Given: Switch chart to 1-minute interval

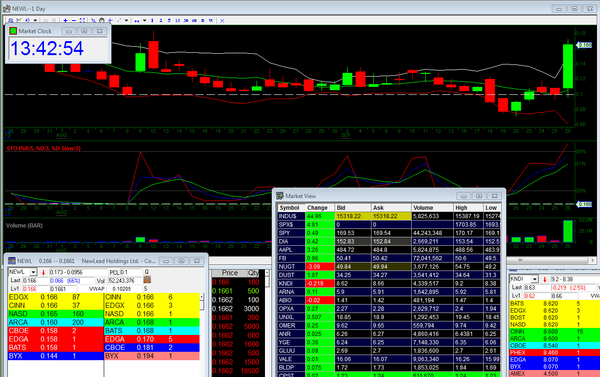Looking at the screenshot, I should click(x=152, y=20).
